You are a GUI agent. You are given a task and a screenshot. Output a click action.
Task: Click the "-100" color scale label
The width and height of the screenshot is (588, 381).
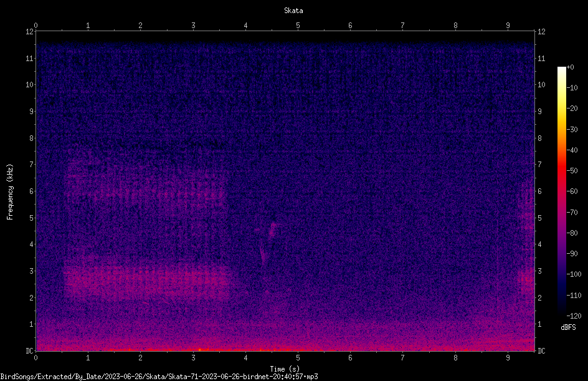(574, 274)
